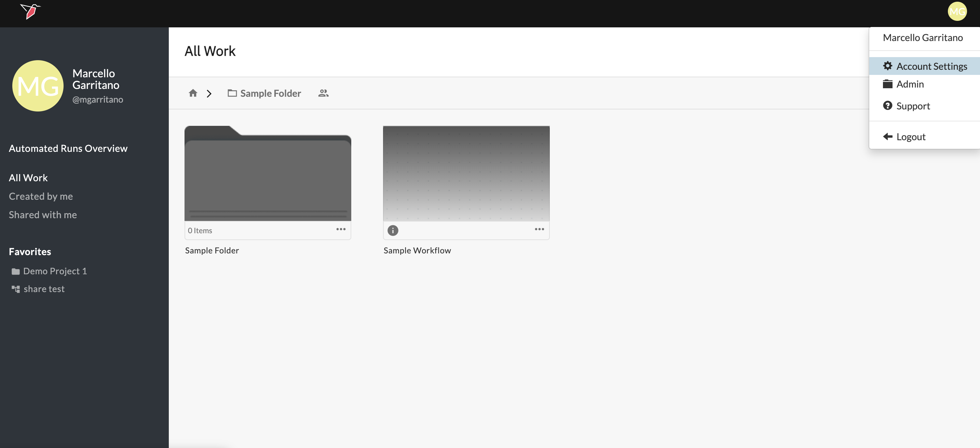Open info icon on Sample Workflow card

coord(393,230)
